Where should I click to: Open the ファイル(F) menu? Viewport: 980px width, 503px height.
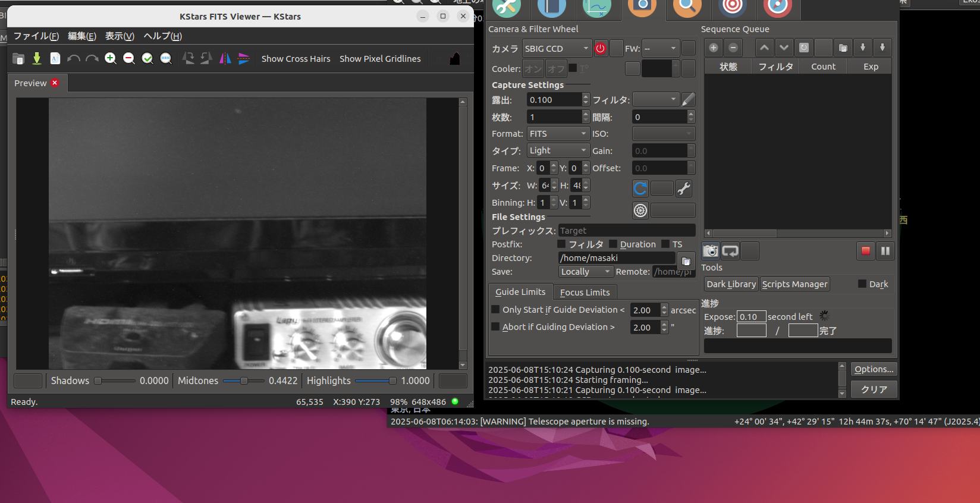click(x=36, y=36)
